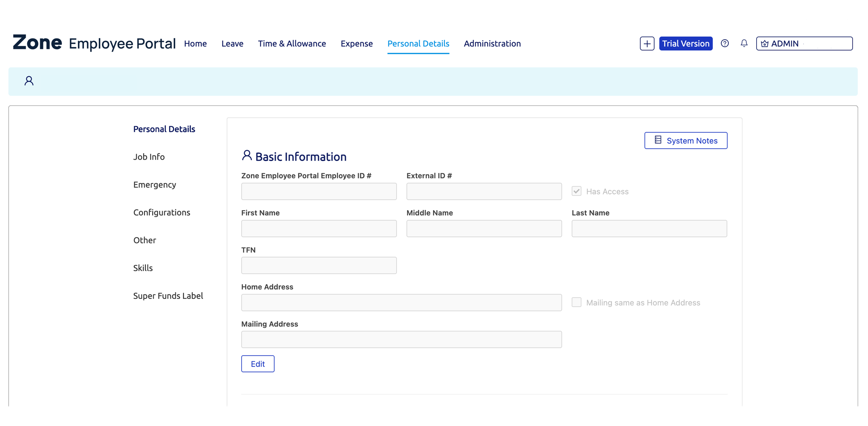Click the user profile icon in blue banner

29,81
